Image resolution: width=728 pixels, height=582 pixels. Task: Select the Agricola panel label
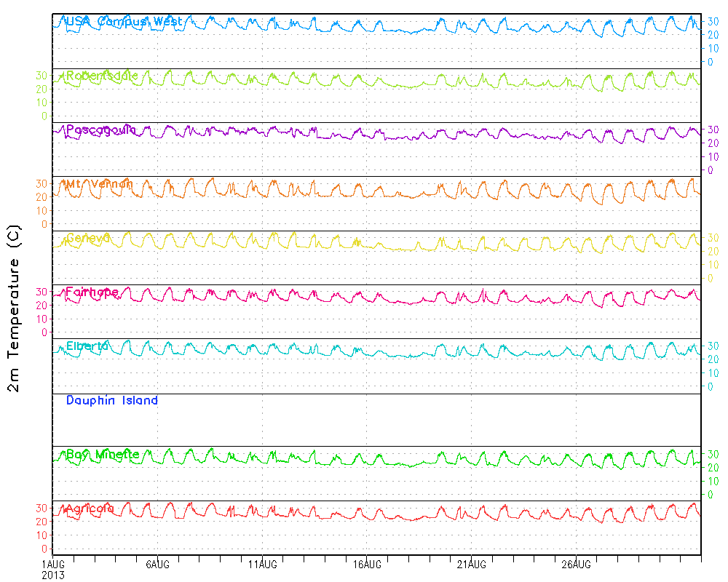coord(90,509)
